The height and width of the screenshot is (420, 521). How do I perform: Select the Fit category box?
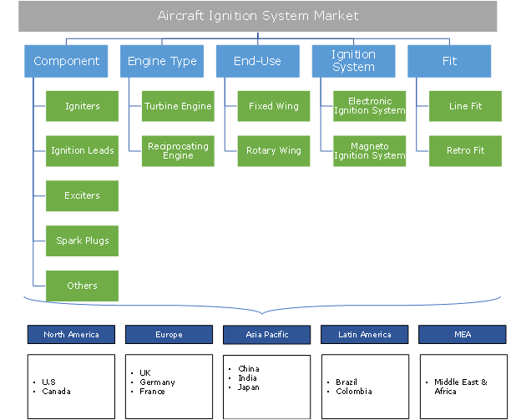[449, 61]
